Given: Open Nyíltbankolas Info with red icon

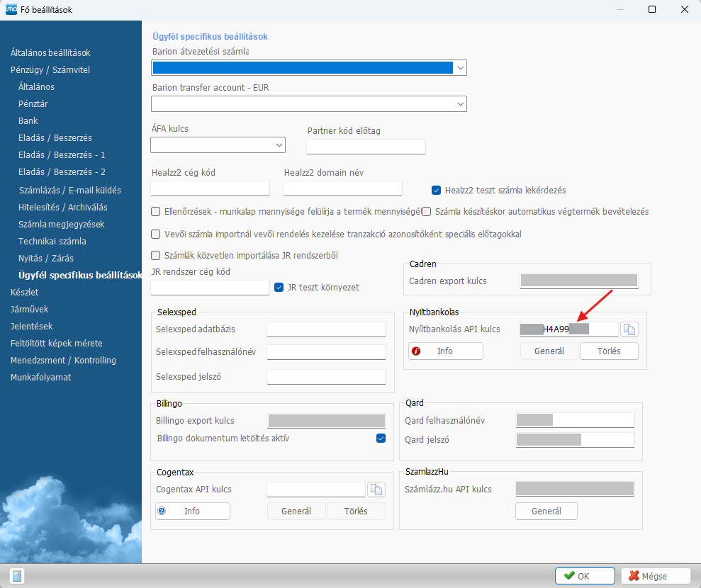Looking at the screenshot, I should pos(445,351).
